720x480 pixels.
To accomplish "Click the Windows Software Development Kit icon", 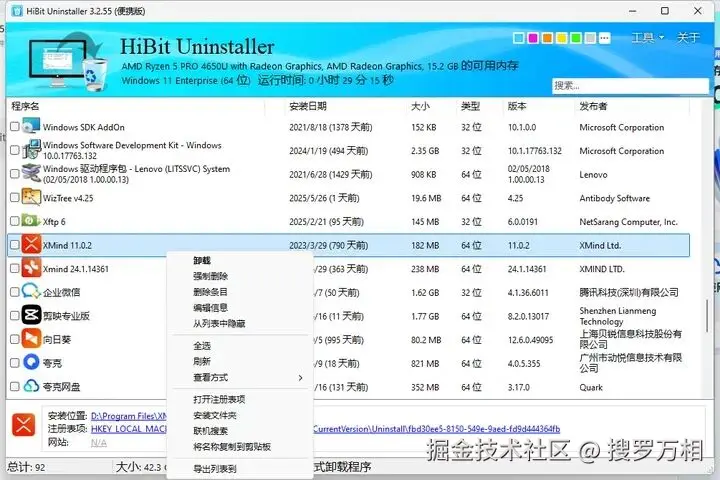I will pyautogui.click(x=31, y=150).
